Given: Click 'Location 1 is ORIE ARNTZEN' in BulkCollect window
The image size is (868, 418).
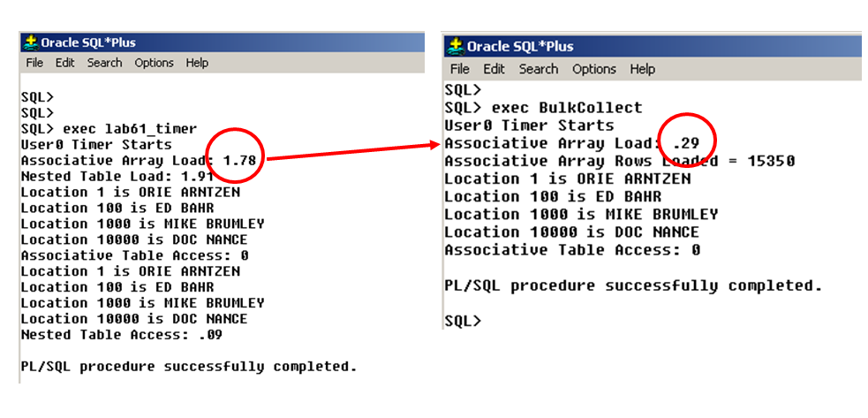Looking at the screenshot, I should pos(568,179).
